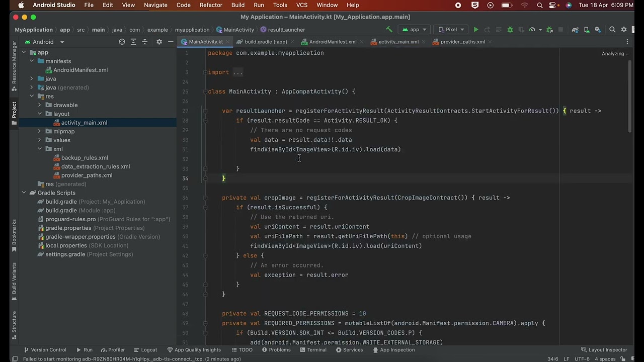The height and width of the screenshot is (362, 644).
Task: Click the Spotlight search icon in macOS menu bar
Action: [539, 5]
